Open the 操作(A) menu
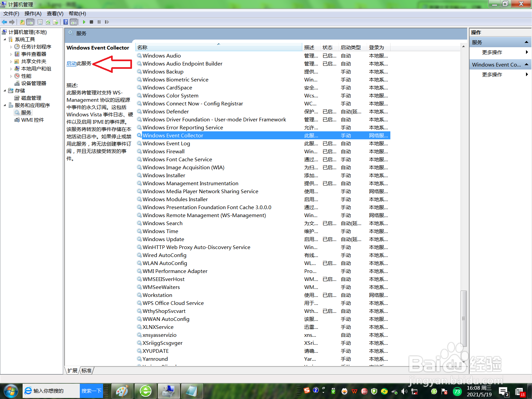532x399 pixels. tap(33, 14)
